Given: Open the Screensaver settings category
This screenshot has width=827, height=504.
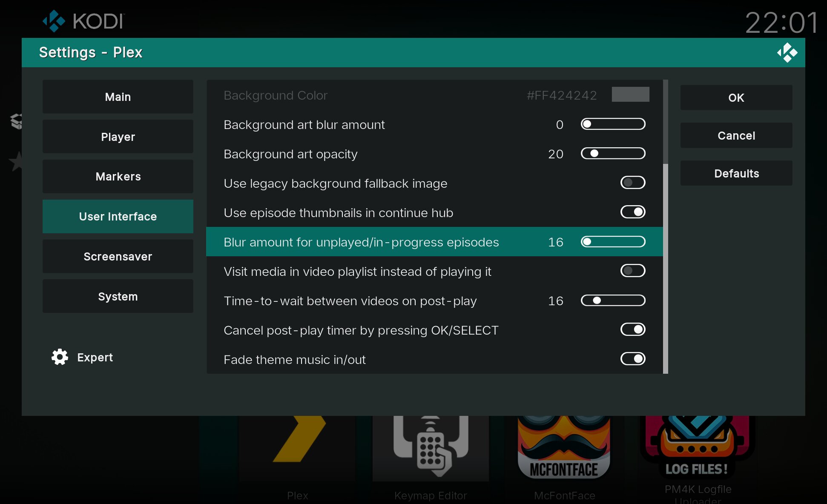Looking at the screenshot, I should (118, 256).
